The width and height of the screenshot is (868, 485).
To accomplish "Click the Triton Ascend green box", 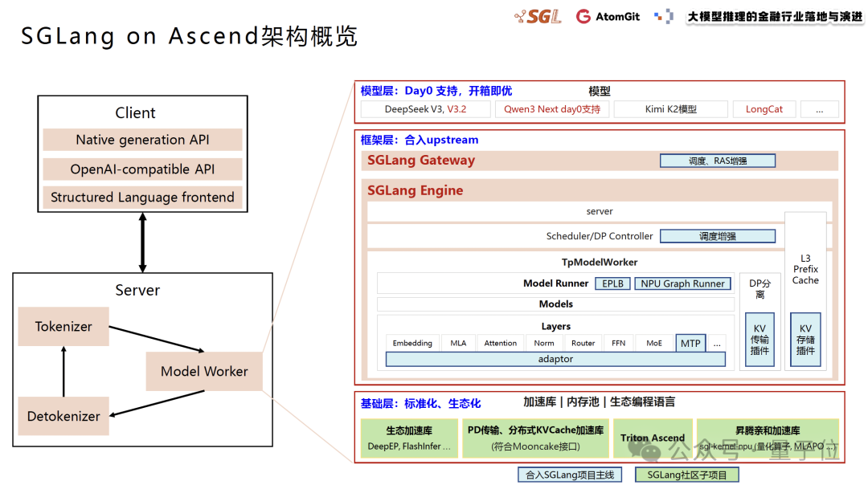I will point(652,438).
